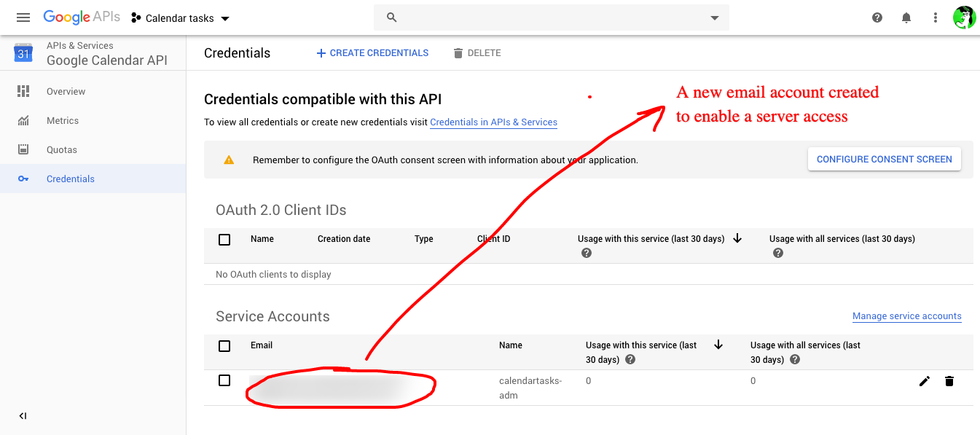Image resolution: width=980 pixels, height=435 pixels.
Task: Sort Service Accounts by Email column
Action: pos(262,345)
